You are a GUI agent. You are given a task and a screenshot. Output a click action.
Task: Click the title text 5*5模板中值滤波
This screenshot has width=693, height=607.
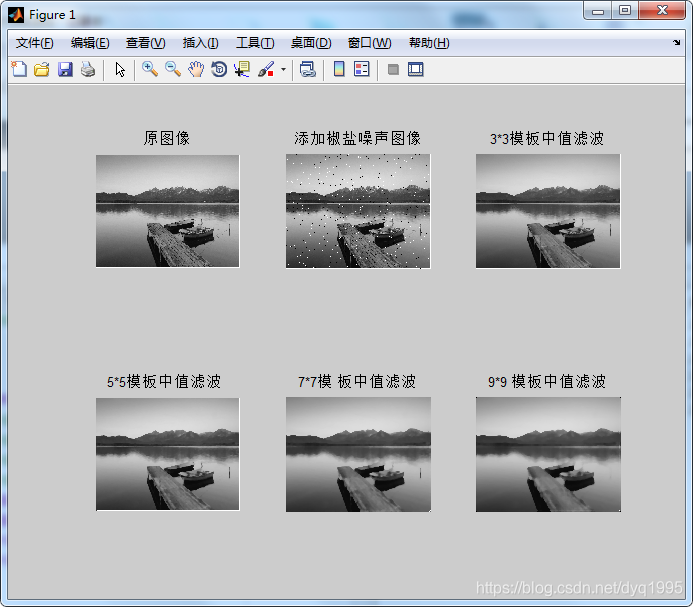164,382
